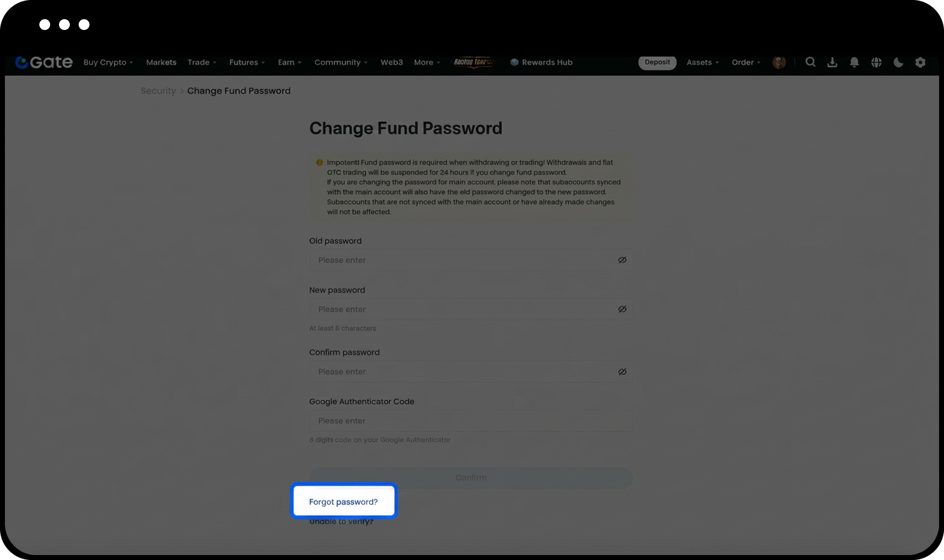Click the download app icon
The height and width of the screenshot is (560, 944).
coord(832,62)
